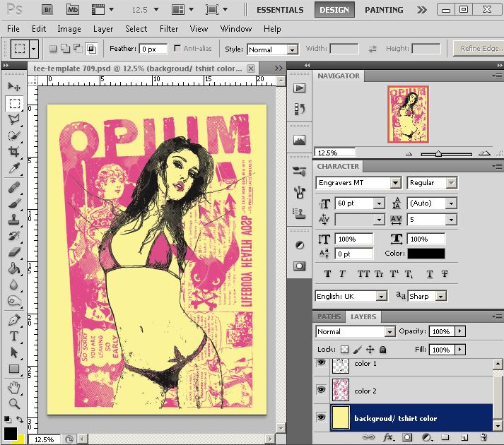Click the ESSENTIALS workspace button
The height and width of the screenshot is (445, 504).
pyautogui.click(x=280, y=10)
